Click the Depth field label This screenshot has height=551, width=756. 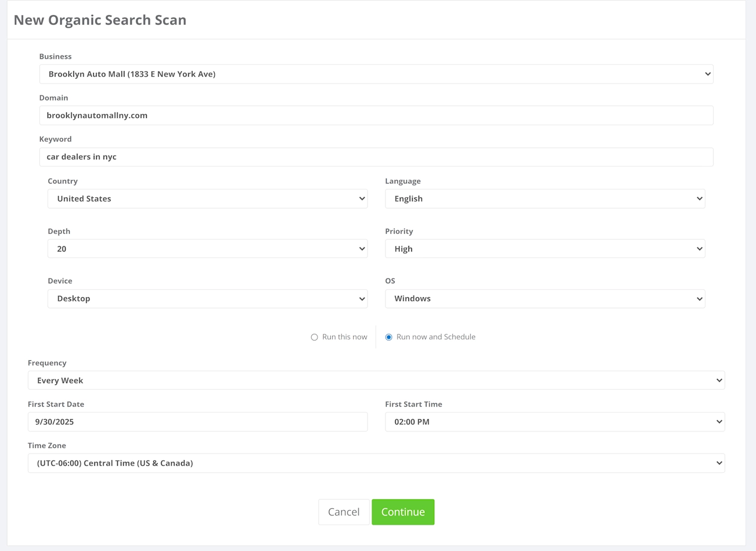[x=59, y=231]
